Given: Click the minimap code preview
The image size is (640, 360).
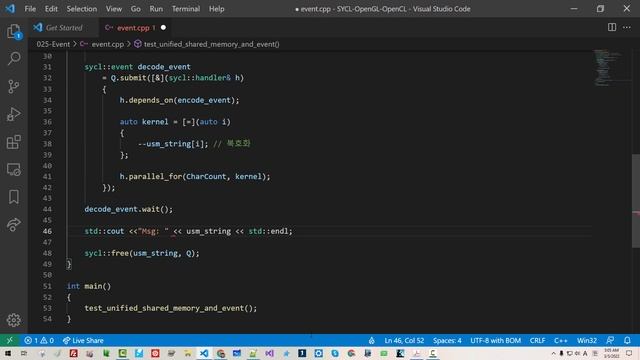Looking at the screenshot, I should pyautogui.click(x=608, y=67).
